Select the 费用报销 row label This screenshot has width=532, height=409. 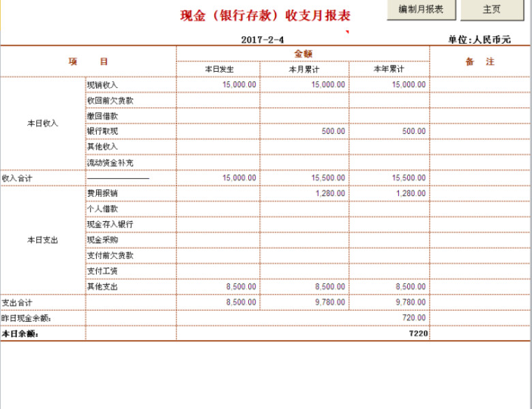point(102,193)
